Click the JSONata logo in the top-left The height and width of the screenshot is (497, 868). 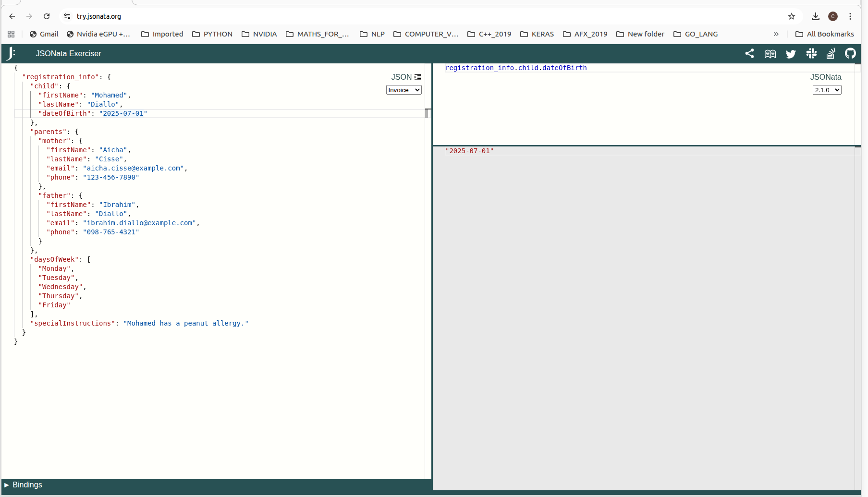pyautogui.click(x=11, y=53)
